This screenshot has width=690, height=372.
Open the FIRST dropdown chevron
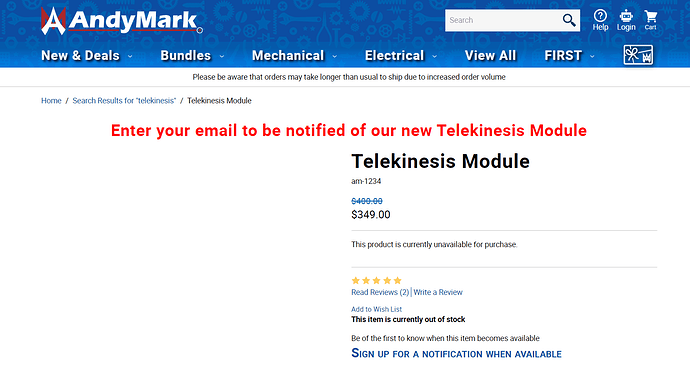coord(592,56)
